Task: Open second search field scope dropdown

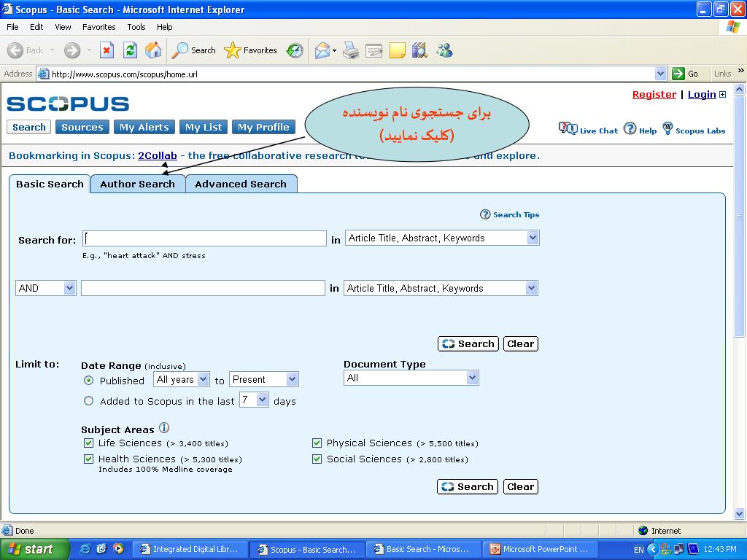Action: [x=441, y=288]
